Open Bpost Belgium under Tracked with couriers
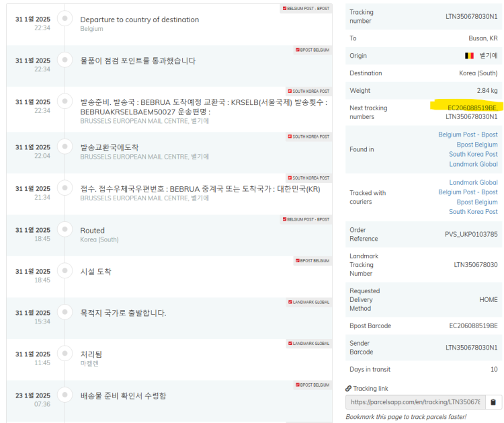 coord(476,202)
